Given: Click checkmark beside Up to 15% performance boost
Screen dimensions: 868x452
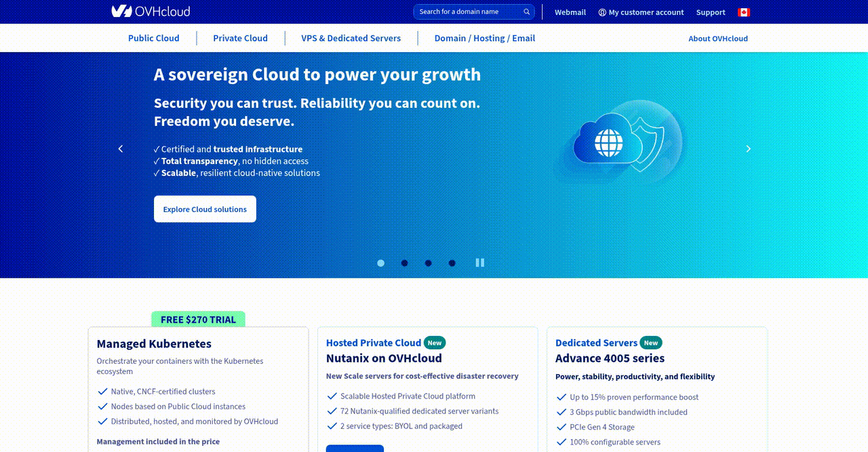Looking at the screenshot, I should tap(561, 397).
